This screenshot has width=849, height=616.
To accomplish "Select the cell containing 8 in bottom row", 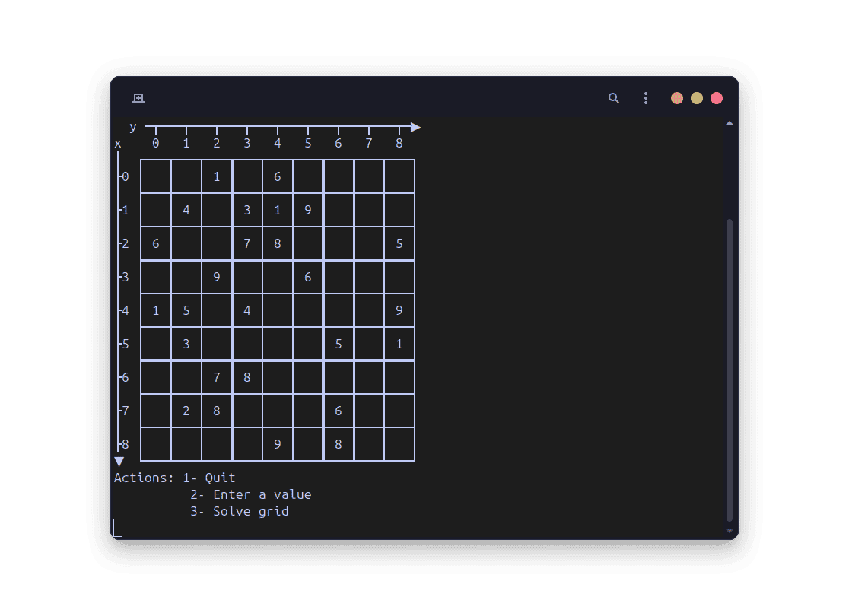I will click(338, 444).
